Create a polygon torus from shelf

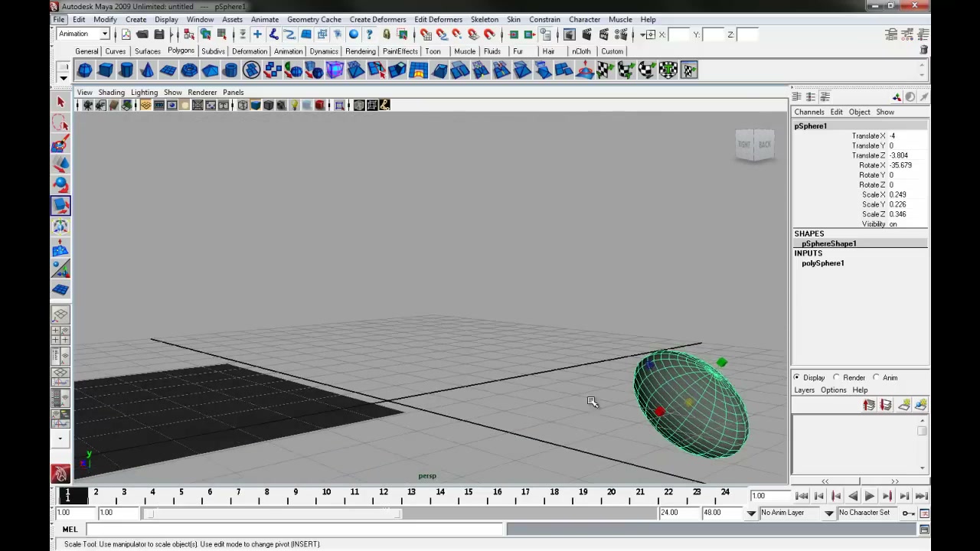[x=189, y=70]
